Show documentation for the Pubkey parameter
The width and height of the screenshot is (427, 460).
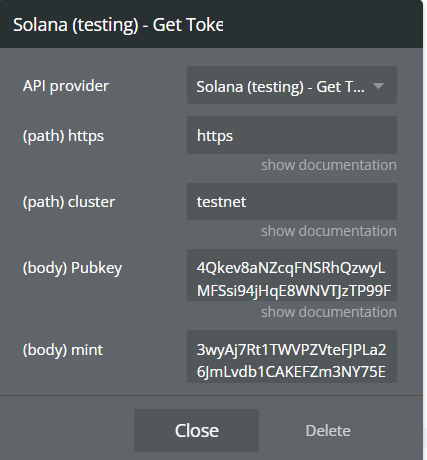[x=329, y=312]
